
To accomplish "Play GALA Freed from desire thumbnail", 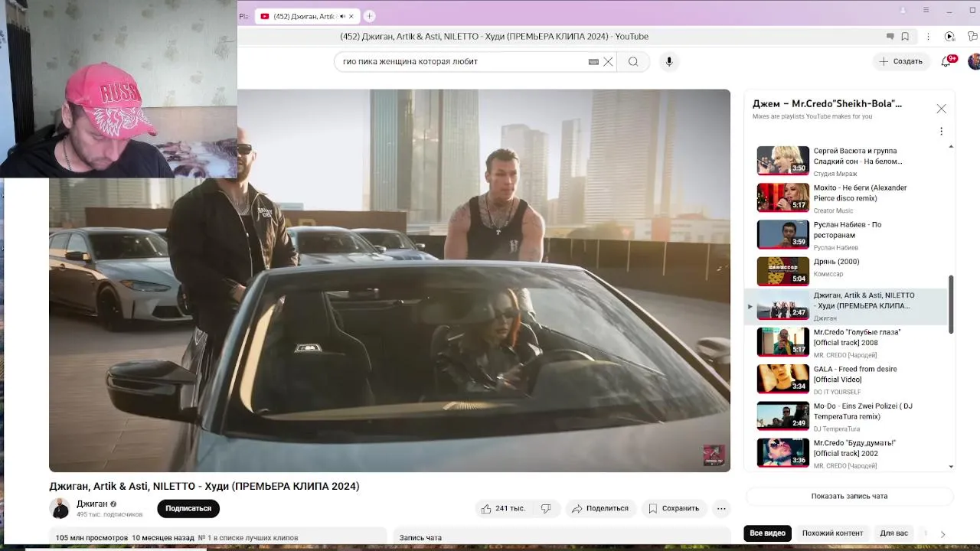I will coord(782,379).
